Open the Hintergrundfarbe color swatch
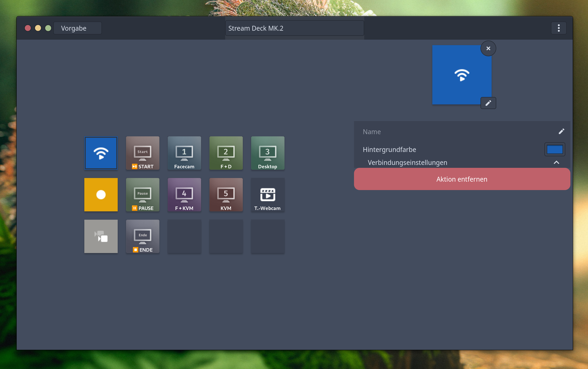 [x=555, y=149]
